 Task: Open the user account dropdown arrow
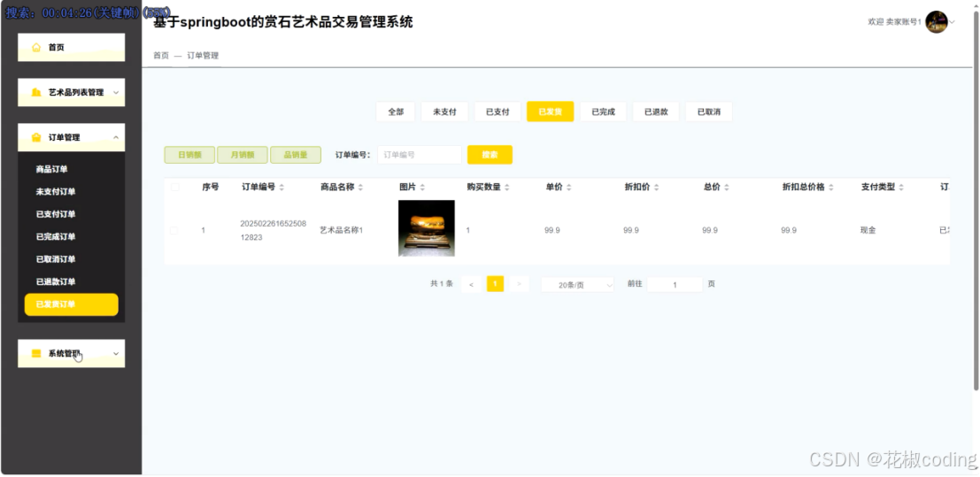point(952,22)
